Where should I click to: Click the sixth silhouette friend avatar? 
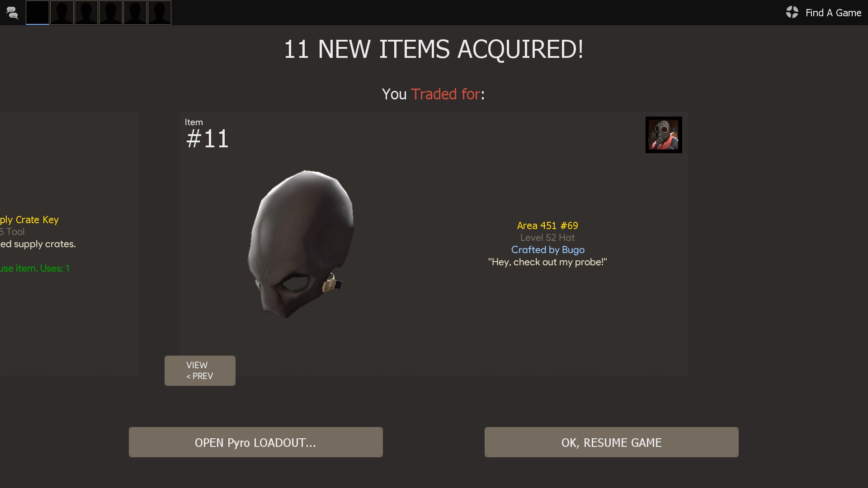[x=160, y=13]
